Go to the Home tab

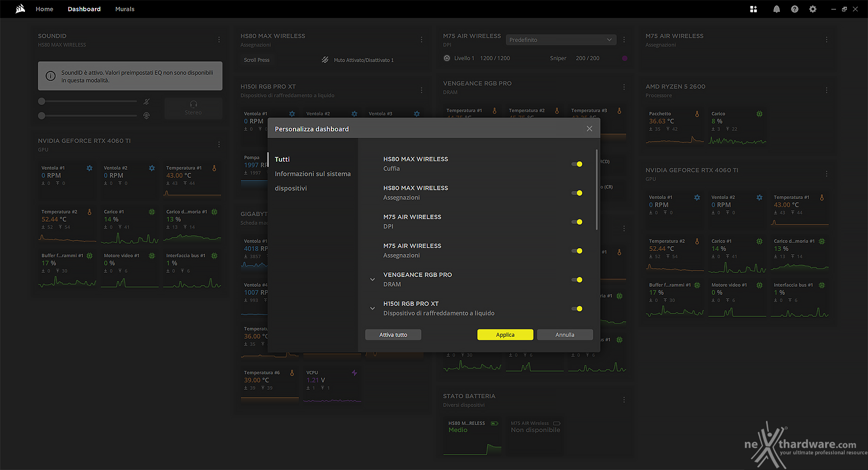[44, 9]
